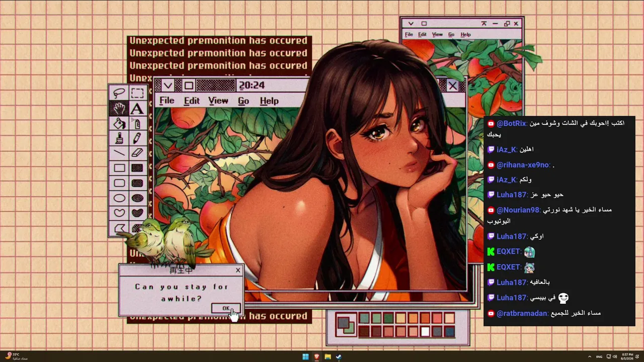
Task: Open File menu in the back orange-tree window
Action: click(x=409, y=35)
